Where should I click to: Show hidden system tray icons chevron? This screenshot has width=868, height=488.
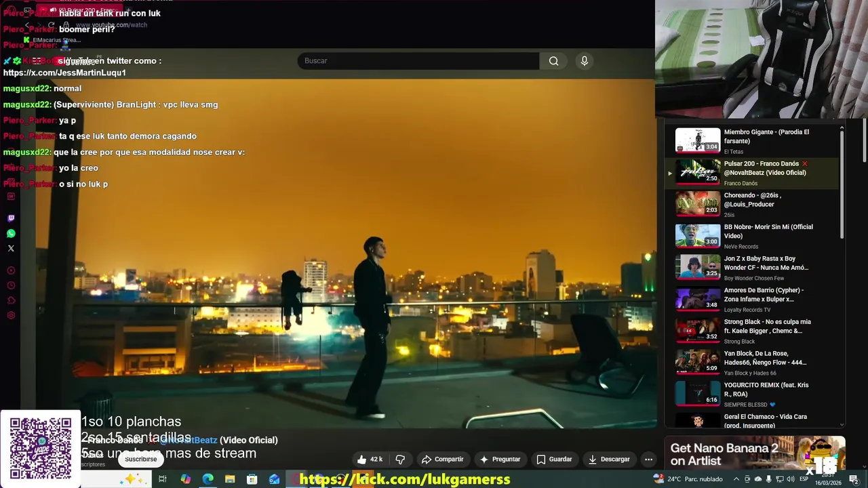coord(736,479)
